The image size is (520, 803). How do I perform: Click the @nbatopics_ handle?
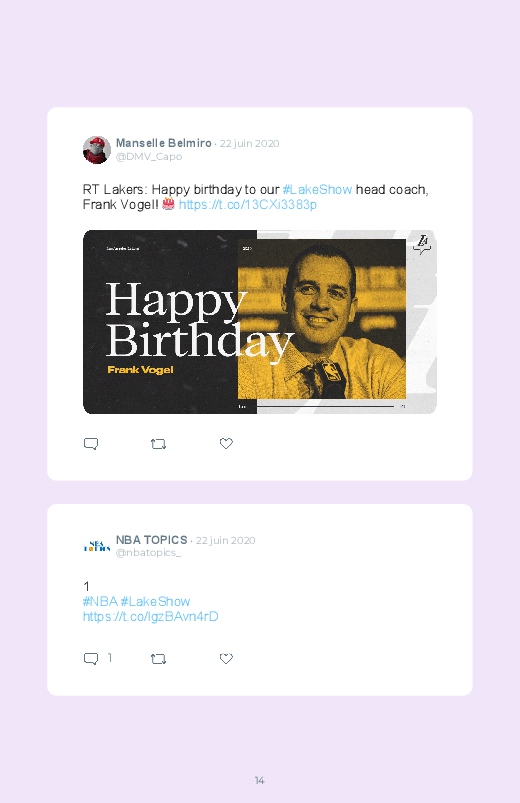tap(148, 553)
